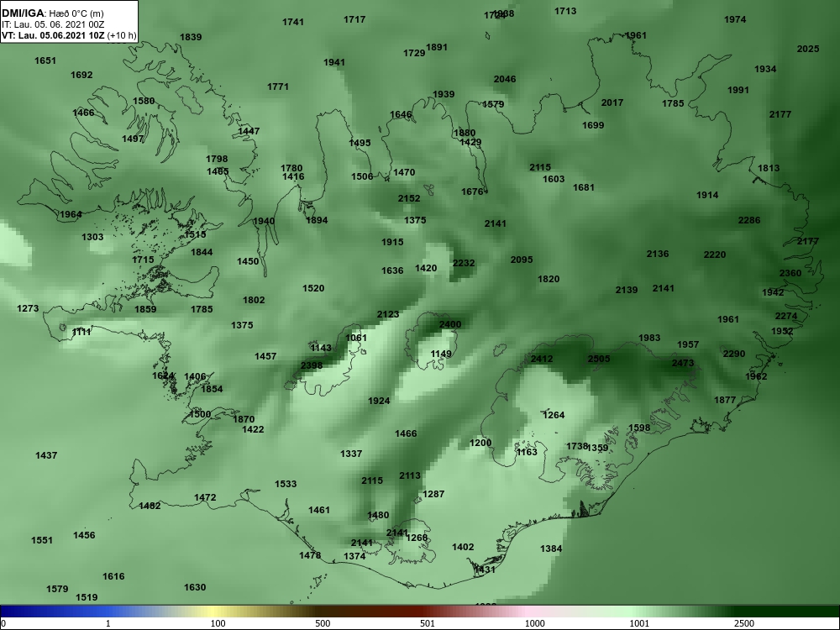Screen dimensions: 840x630
Task: Click the map value 1813
Action: tap(769, 168)
